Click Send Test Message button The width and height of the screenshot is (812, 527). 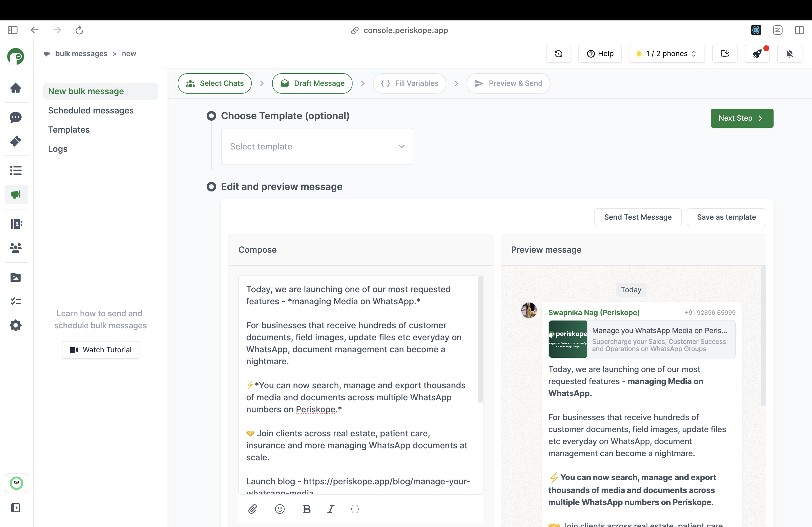tap(638, 217)
